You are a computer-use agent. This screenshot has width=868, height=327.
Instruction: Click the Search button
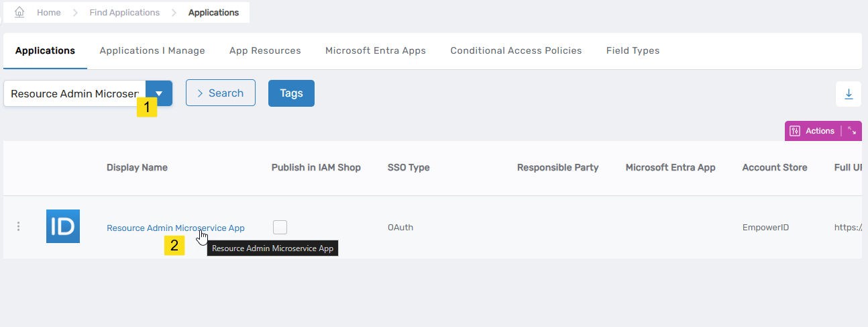(x=221, y=93)
